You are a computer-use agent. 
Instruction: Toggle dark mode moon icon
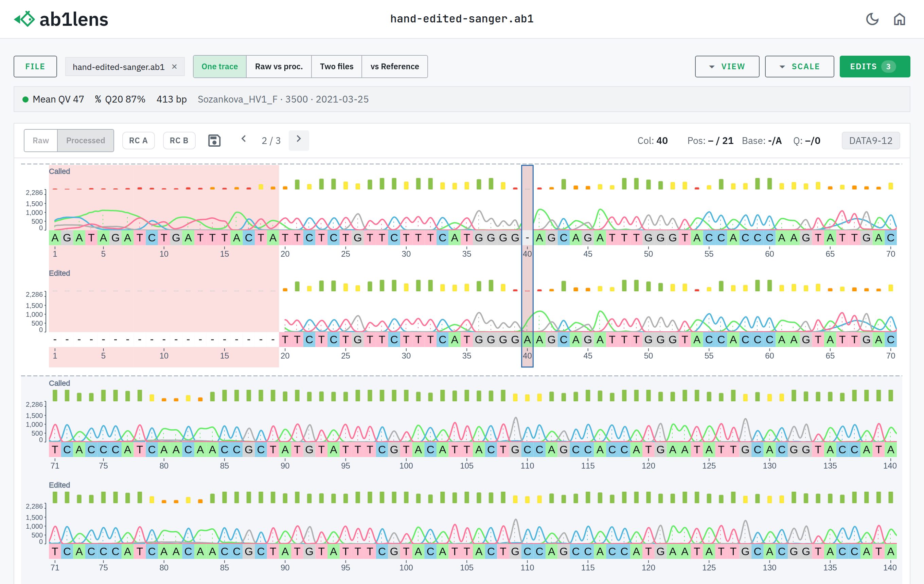(872, 19)
